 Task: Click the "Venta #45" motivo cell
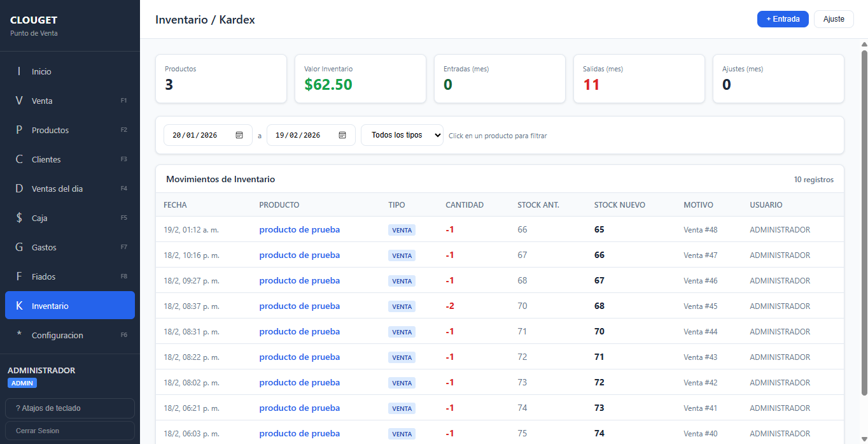pyautogui.click(x=701, y=306)
